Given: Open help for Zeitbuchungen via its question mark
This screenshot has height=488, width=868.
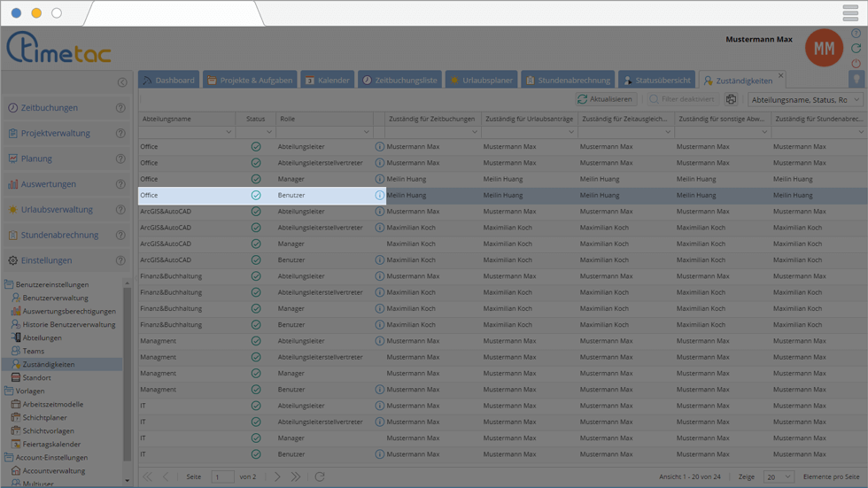Looking at the screenshot, I should click(120, 108).
